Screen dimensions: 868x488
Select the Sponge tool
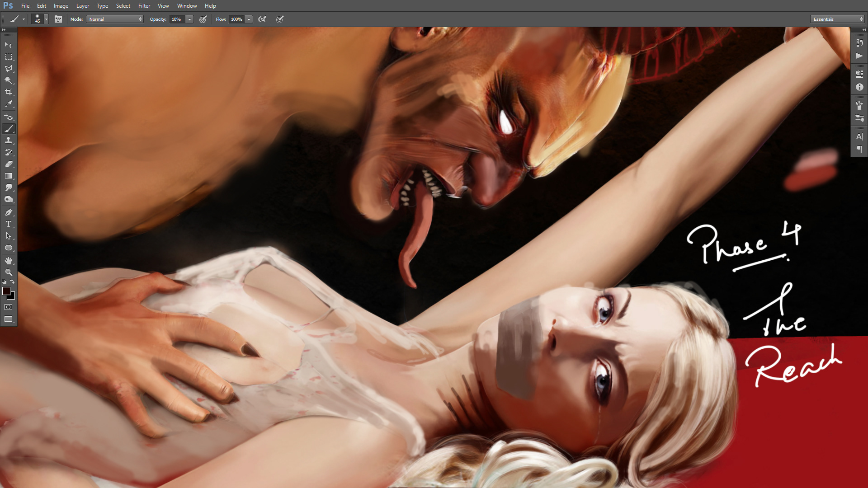(x=9, y=199)
